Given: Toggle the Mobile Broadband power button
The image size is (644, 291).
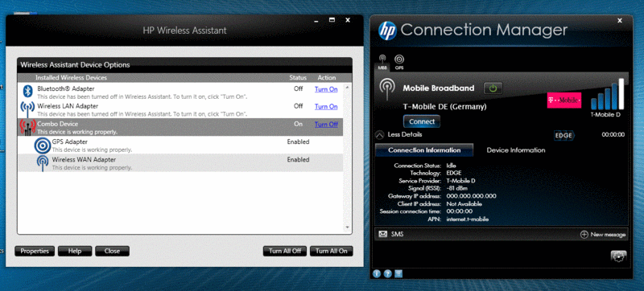Looking at the screenshot, I should [x=493, y=88].
